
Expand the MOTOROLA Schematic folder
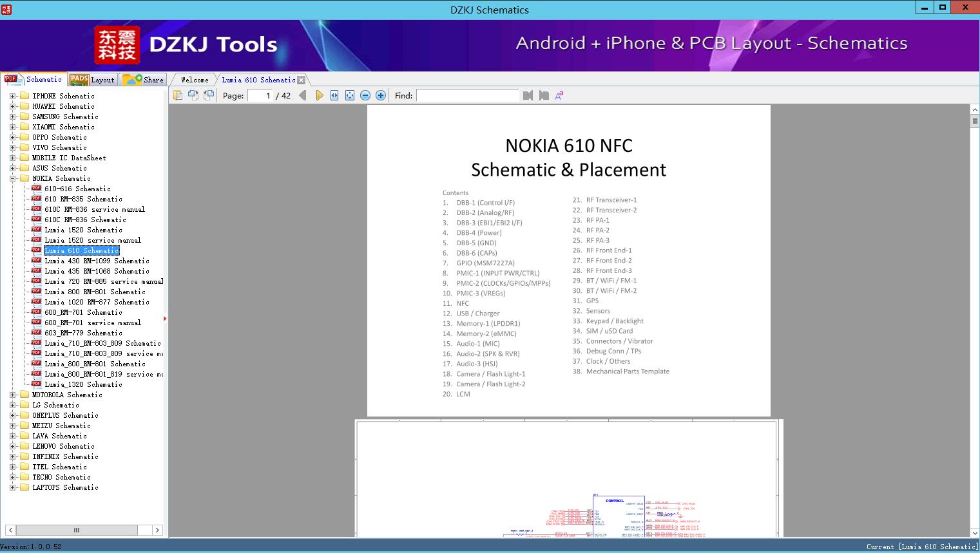(12, 395)
